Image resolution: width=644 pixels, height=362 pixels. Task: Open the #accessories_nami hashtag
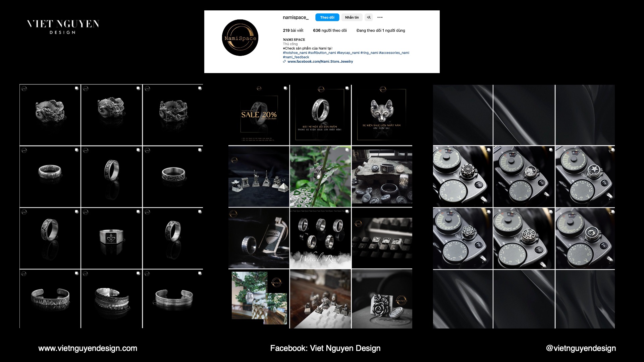click(394, 53)
